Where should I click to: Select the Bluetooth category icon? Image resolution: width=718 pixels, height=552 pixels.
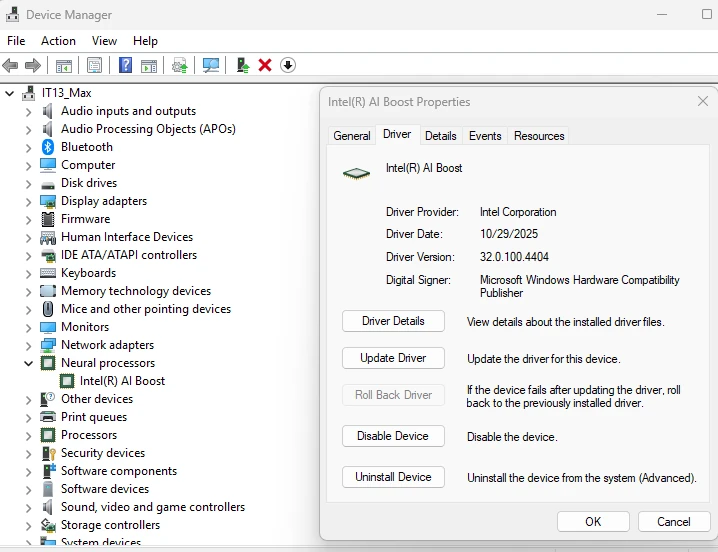(x=48, y=147)
